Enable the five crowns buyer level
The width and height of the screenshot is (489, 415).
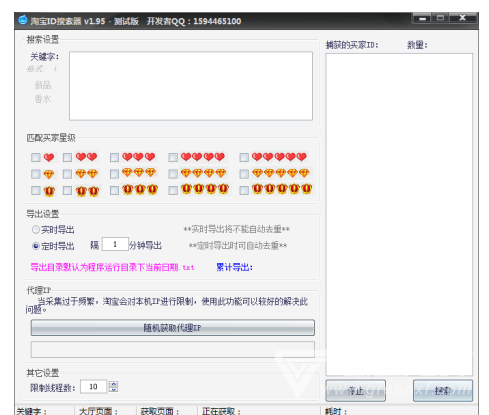click(244, 190)
